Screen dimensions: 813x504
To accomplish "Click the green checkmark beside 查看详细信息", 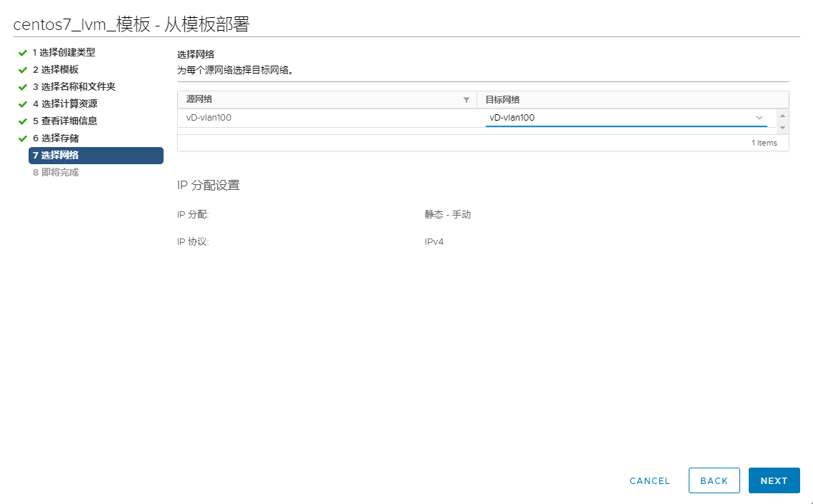I will click(22, 121).
